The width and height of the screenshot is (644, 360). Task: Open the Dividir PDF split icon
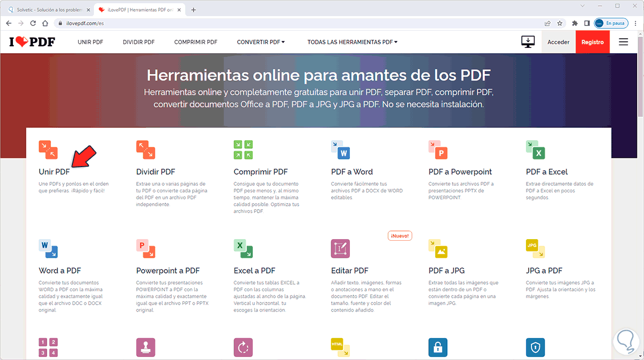[145, 150]
